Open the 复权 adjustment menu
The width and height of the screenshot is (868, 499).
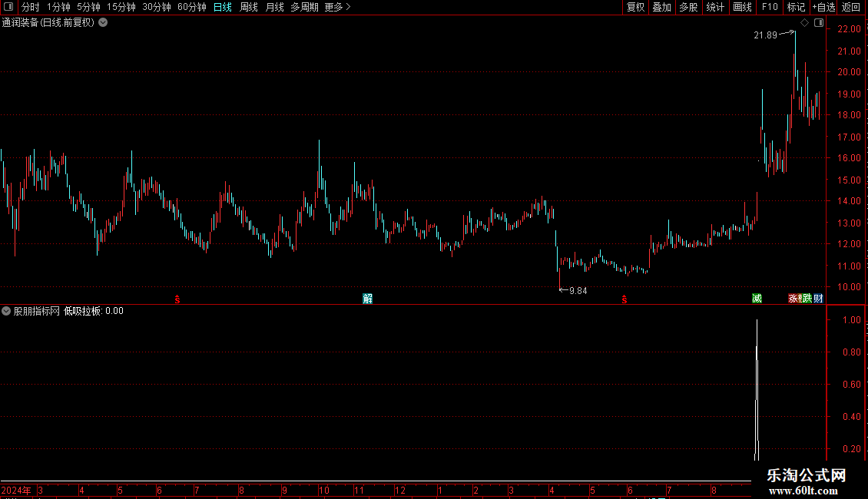635,7
